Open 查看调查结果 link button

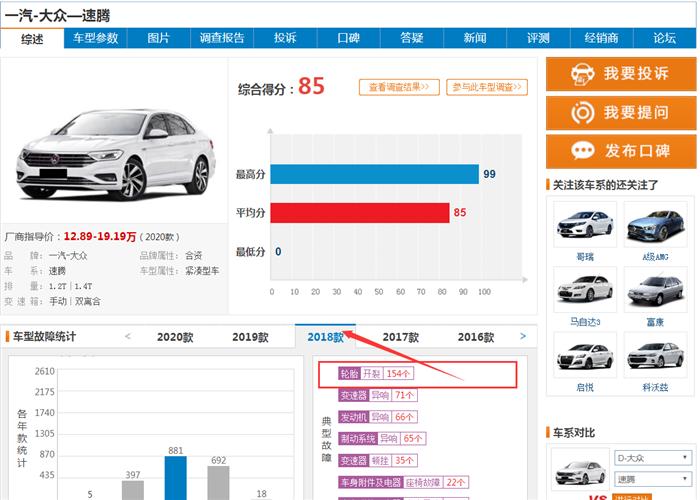399,87
